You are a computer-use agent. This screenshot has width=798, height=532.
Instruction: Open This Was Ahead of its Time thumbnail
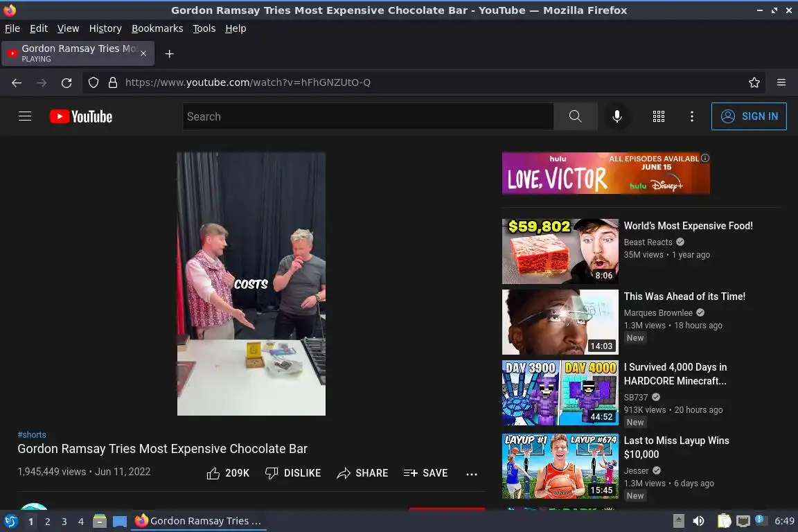pyautogui.click(x=560, y=322)
